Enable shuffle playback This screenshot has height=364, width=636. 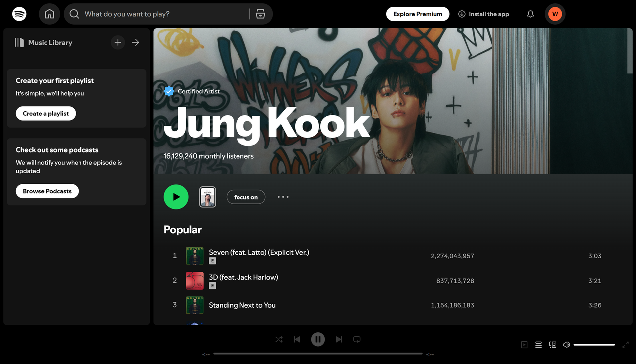279,339
